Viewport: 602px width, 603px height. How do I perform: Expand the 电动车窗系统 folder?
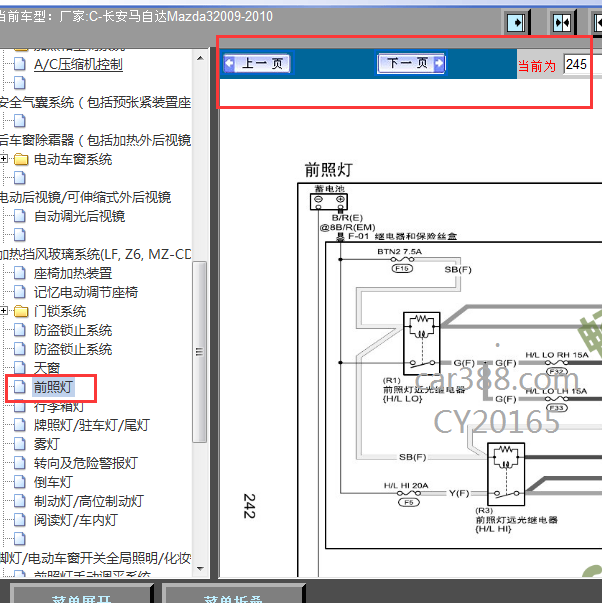point(4,158)
